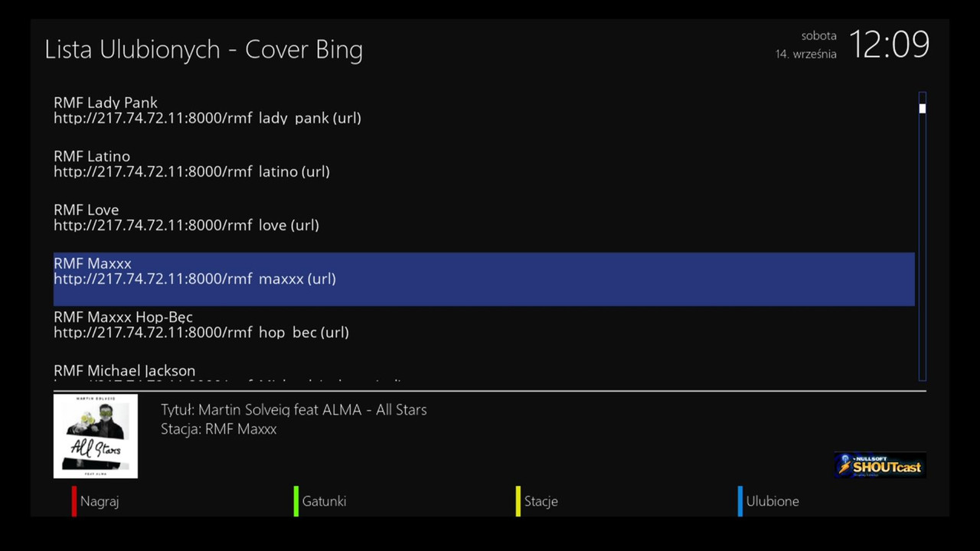This screenshot has width=980, height=551.
Task: Open Gatunki genres with green button
Action: [x=324, y=501]
